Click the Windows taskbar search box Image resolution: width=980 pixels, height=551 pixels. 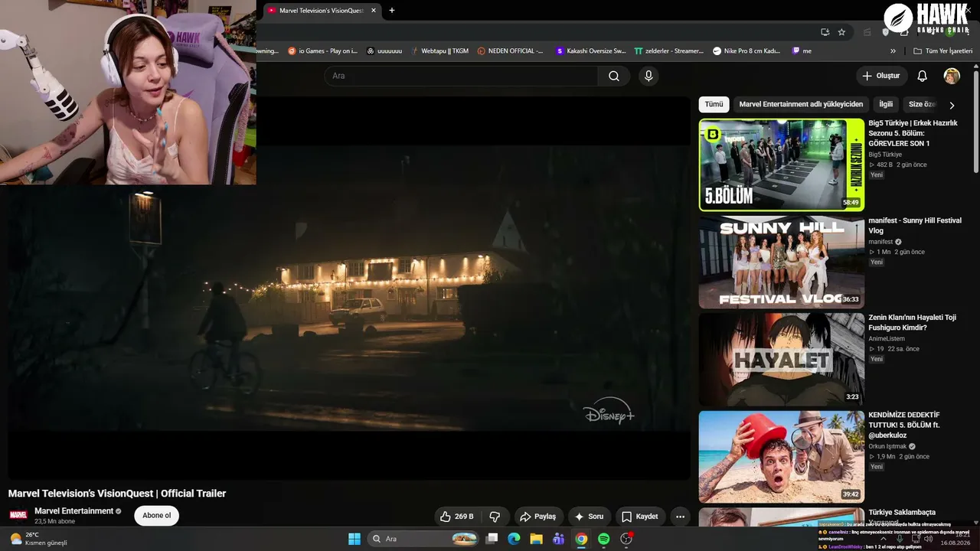tap(424, 539)
